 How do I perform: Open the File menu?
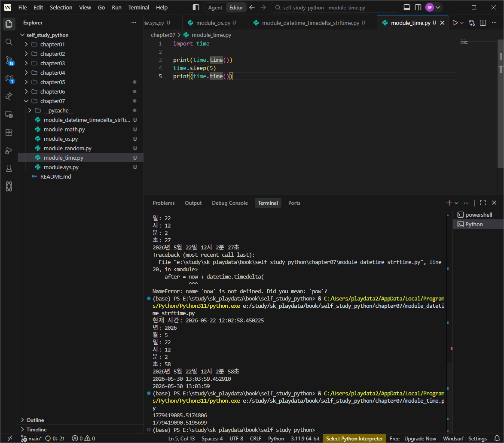[x=22, y=7]
